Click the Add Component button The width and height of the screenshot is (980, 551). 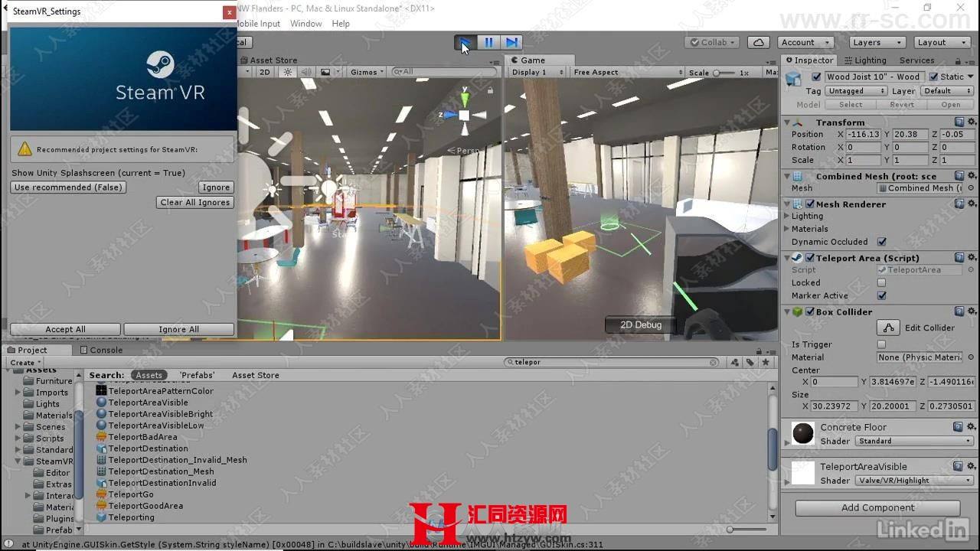[x=877, y=507]
